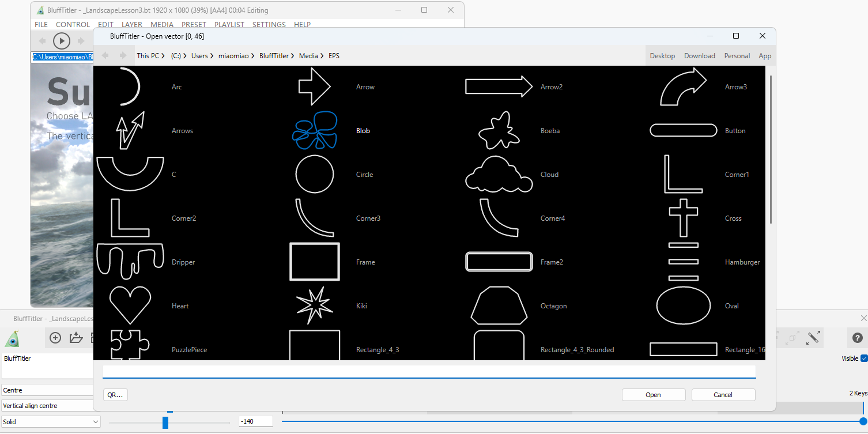Click the add layer plus icon

pyautogui.click(x=55, y=338)
